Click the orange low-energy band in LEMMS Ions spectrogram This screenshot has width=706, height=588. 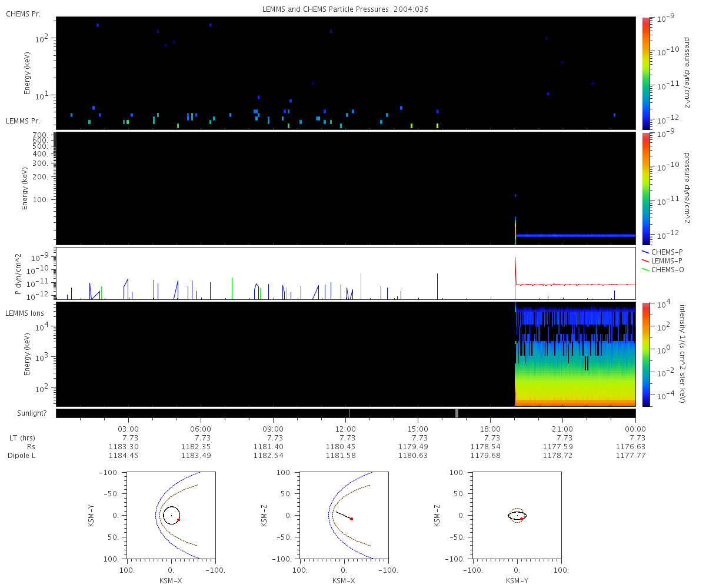pyautogui.click(x=575, y=403)
